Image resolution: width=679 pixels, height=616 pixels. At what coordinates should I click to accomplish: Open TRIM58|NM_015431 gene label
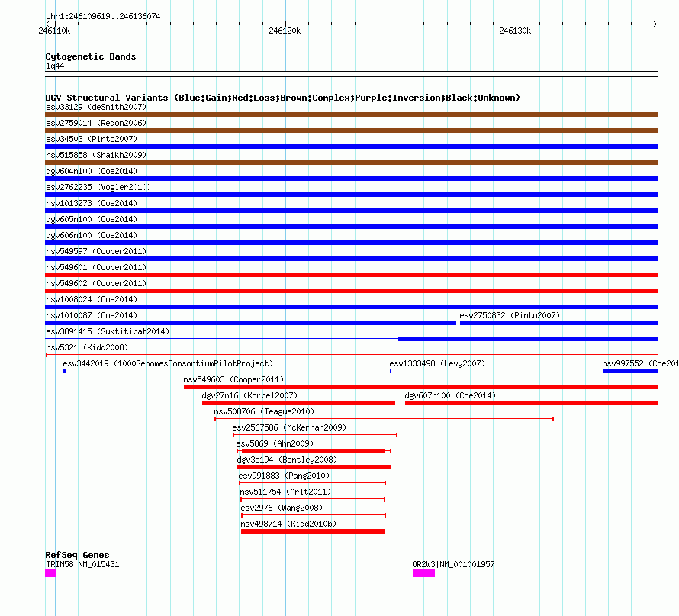pyautogui.click(x=82, y=564)
